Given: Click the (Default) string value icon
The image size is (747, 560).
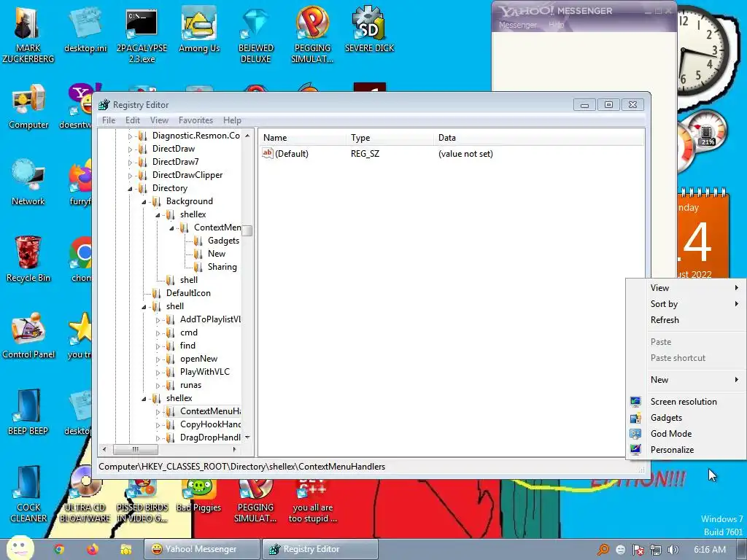Looking at the screenshot, I should [x=267, y=153].
